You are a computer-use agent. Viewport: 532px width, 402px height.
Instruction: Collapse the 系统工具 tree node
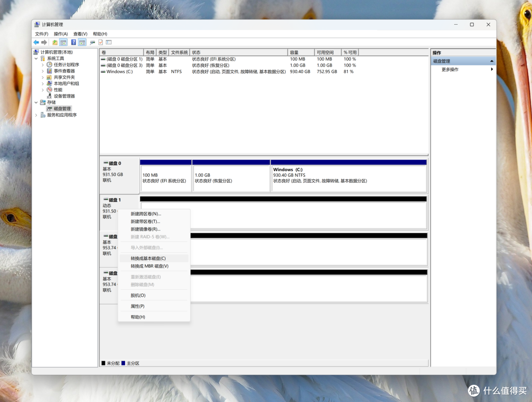tap(36, 58)
